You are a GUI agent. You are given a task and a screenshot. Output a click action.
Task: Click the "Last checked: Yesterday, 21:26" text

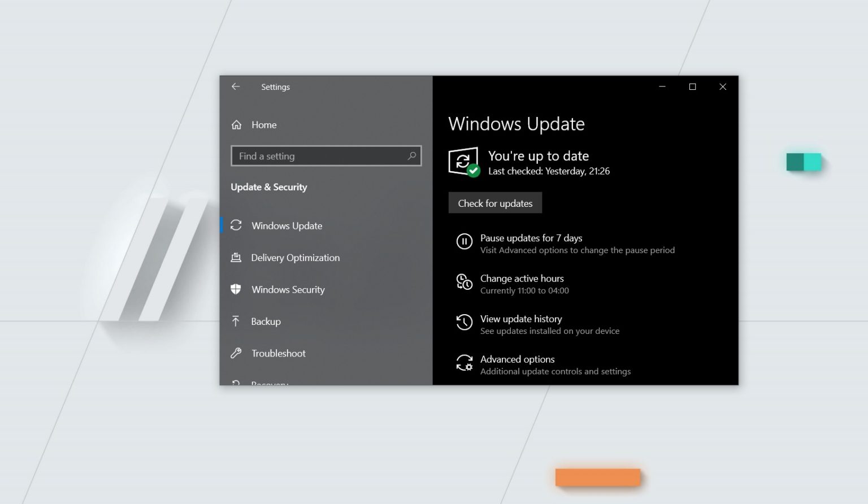click(x=549, y=171)
